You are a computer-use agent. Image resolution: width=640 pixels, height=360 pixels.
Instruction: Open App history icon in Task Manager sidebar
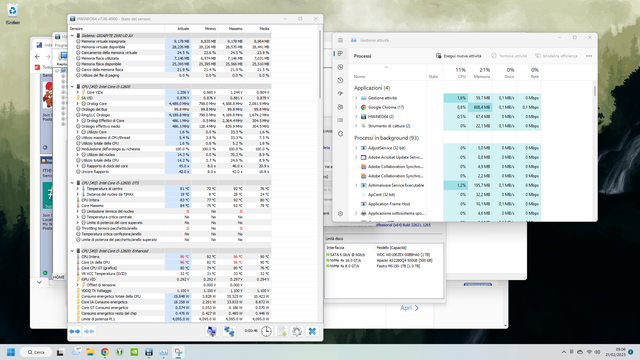pos(340,80)
